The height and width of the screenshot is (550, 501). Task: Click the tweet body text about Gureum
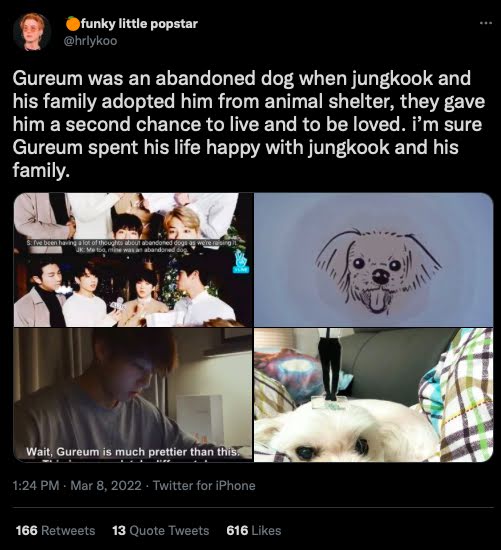(249, 124)
